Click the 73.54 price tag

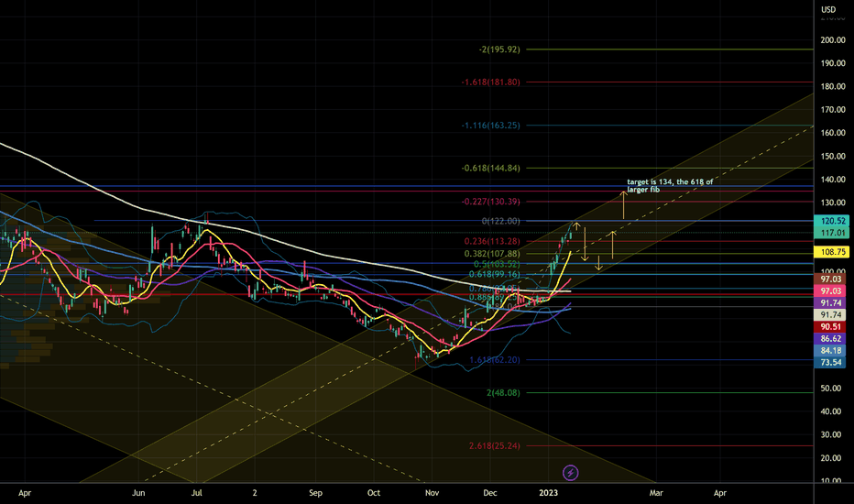830,362
